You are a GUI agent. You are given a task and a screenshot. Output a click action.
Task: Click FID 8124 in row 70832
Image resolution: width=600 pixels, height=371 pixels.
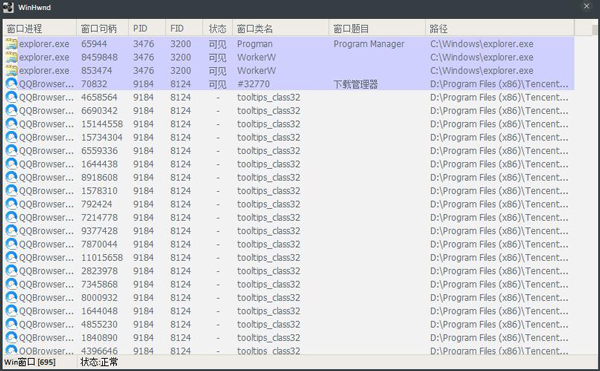tap(181, 84)
